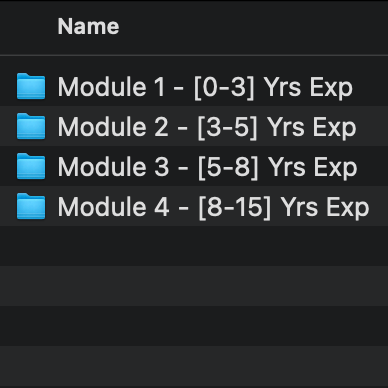Sort the list by the Name column header

coord(88,26)
